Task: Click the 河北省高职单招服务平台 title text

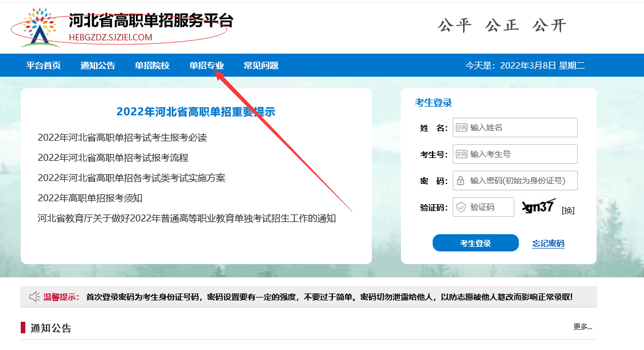Action: (x=151, y=21)
